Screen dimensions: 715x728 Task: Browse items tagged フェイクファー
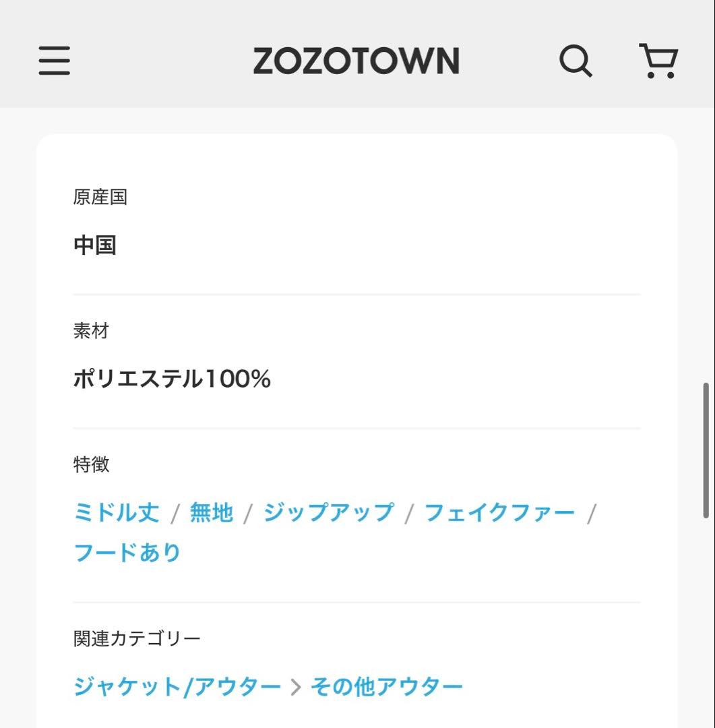[499, 513]
